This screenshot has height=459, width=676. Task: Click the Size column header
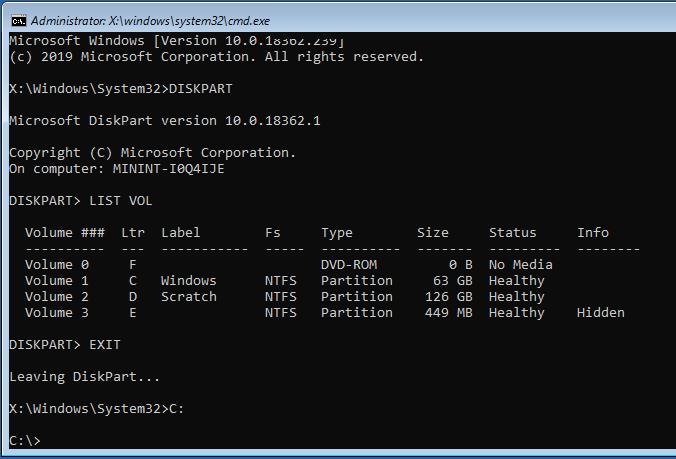tap(432, 233)
